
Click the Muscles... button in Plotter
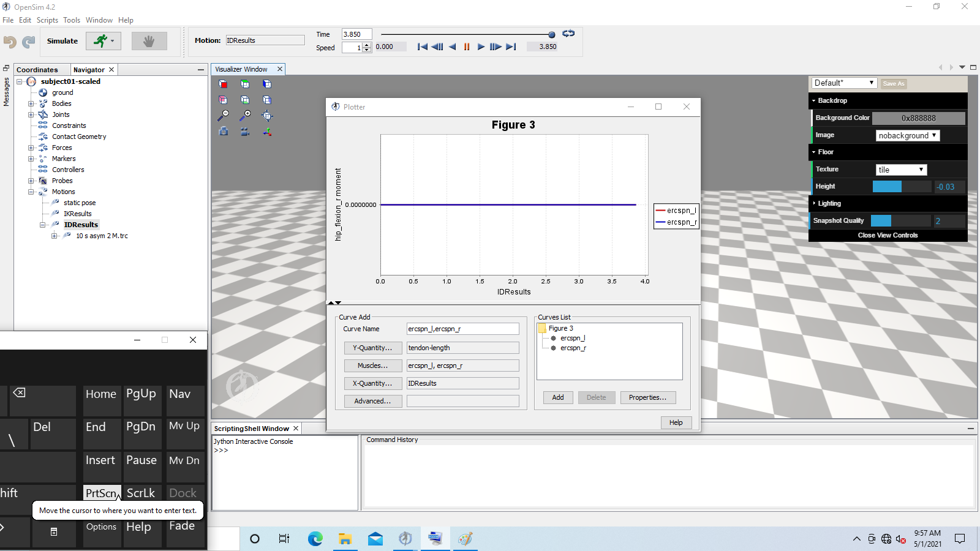(372, 365)
